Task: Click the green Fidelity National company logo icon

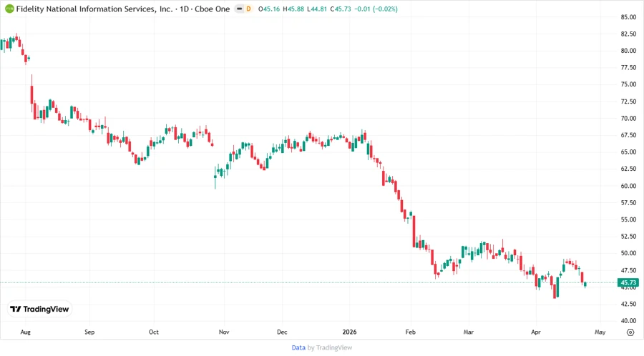Action: 9,9
